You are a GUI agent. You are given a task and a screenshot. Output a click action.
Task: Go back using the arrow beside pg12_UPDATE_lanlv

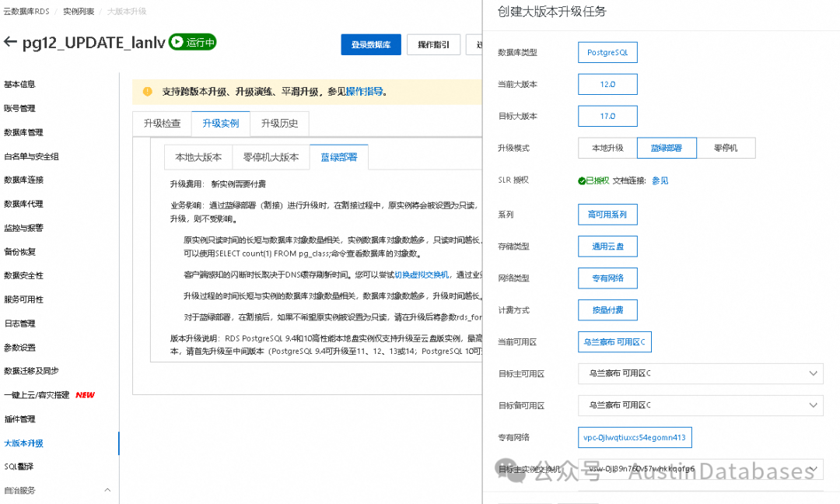click(x=10, y=42)
